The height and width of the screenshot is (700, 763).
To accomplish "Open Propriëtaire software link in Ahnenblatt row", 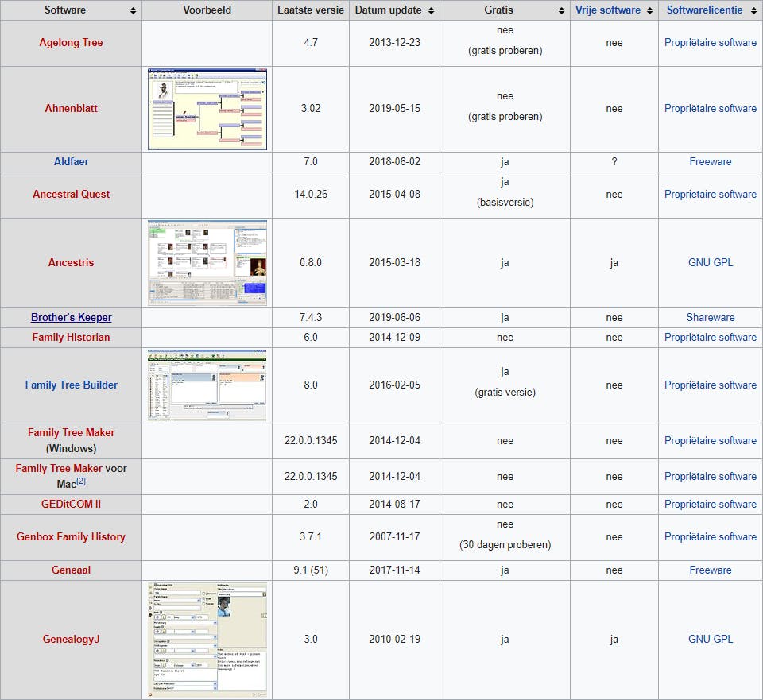I will [x=711, y=109].
